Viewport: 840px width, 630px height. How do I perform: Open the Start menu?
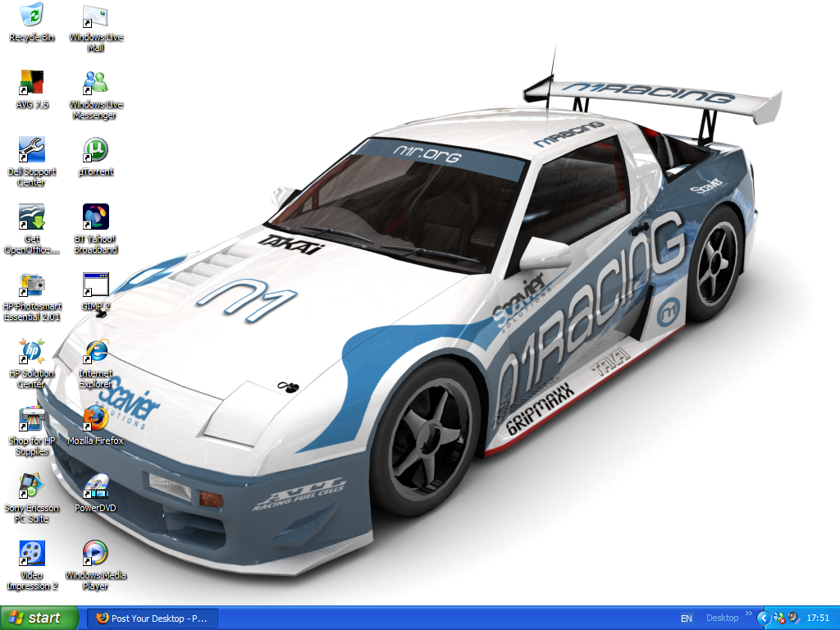tap(39, 619)
